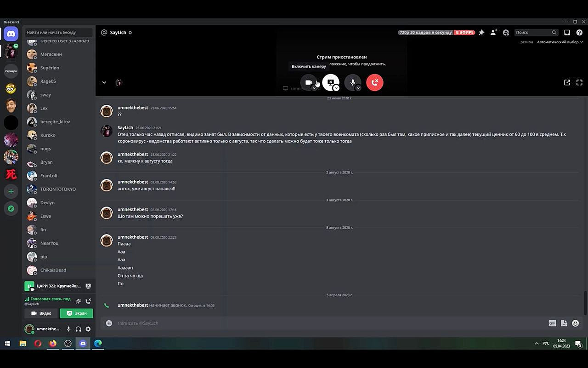Toggle noise suppression in voice panel
This screenshot has width=588, height=368.
(x=79, y=301)
